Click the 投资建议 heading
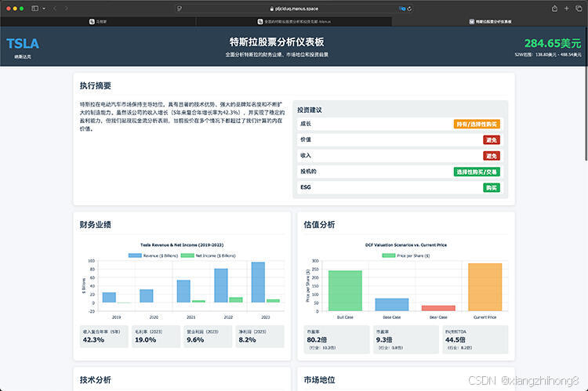The image size is (588, 391). 310,110
